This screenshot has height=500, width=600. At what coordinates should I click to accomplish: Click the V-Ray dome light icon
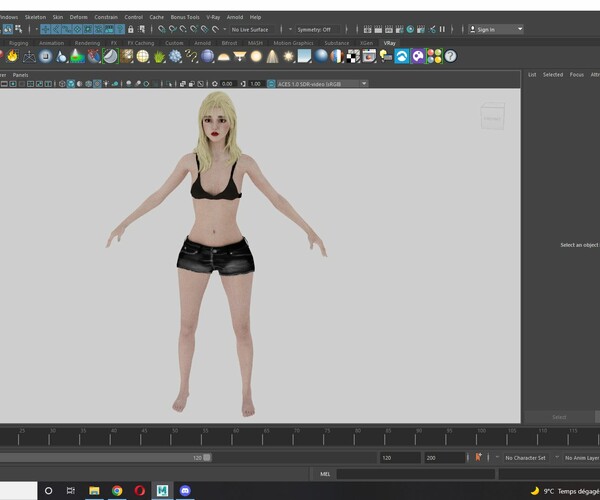(223, 57)
